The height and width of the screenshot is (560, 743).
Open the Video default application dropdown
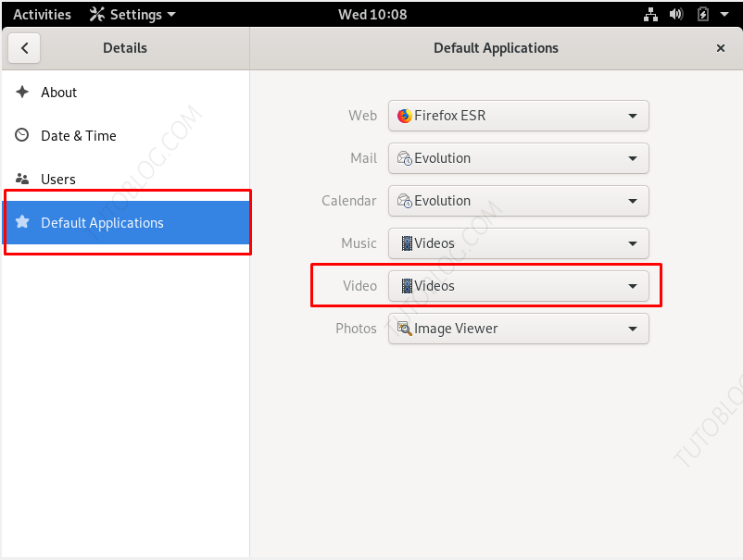tap(519, 286)
